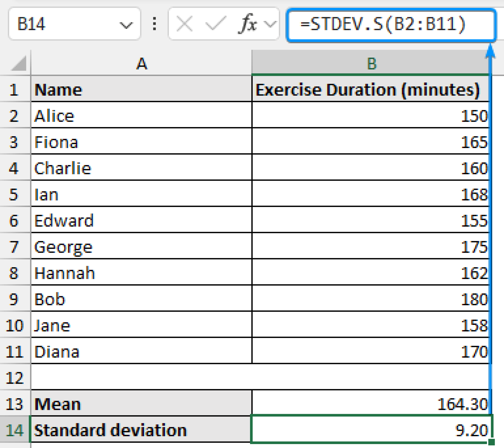This screenshot has width=504, height=448.
Task: Select row 7 header
Action: pos(15,246)
